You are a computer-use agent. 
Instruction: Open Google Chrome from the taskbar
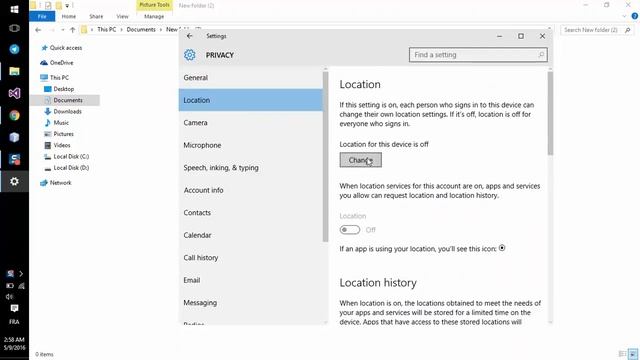[14, 116]
